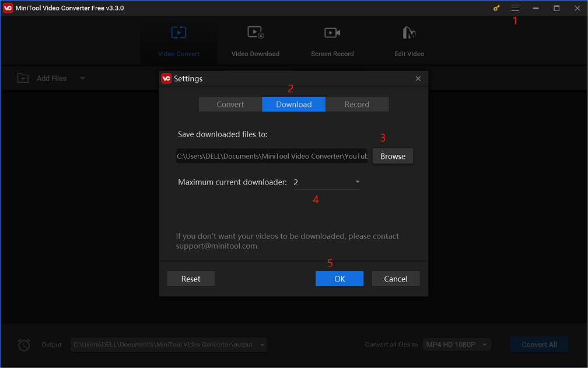588x368 pixels.
Task: Click Browse to choose download folder
Action: click(x=393, y=156)
